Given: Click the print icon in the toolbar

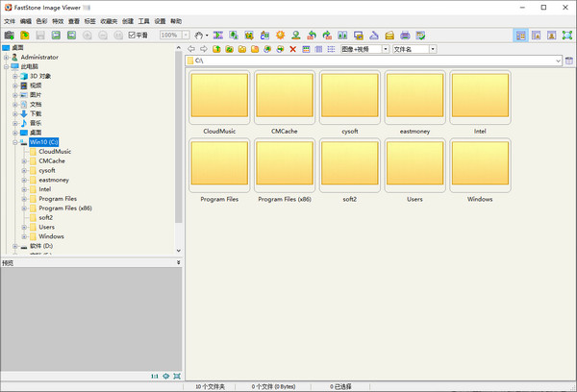Looking at the screenshot, I should point(405,36).
